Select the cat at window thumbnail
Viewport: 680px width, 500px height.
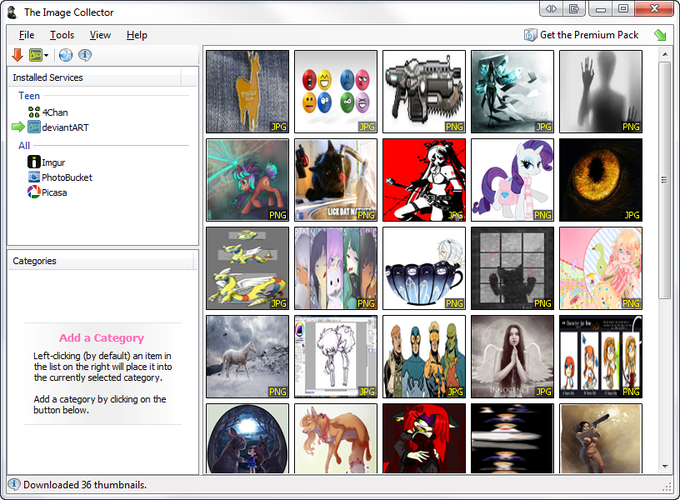tap(512, 268)
